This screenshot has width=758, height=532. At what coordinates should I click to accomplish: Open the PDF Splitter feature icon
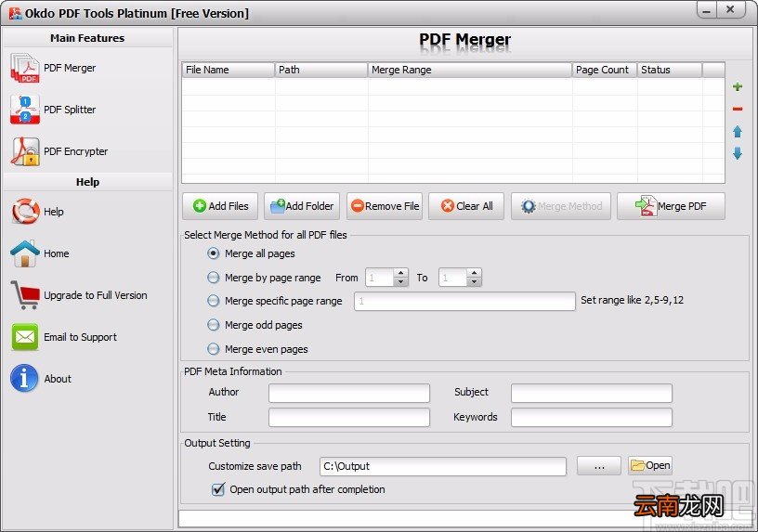point(25,110)
